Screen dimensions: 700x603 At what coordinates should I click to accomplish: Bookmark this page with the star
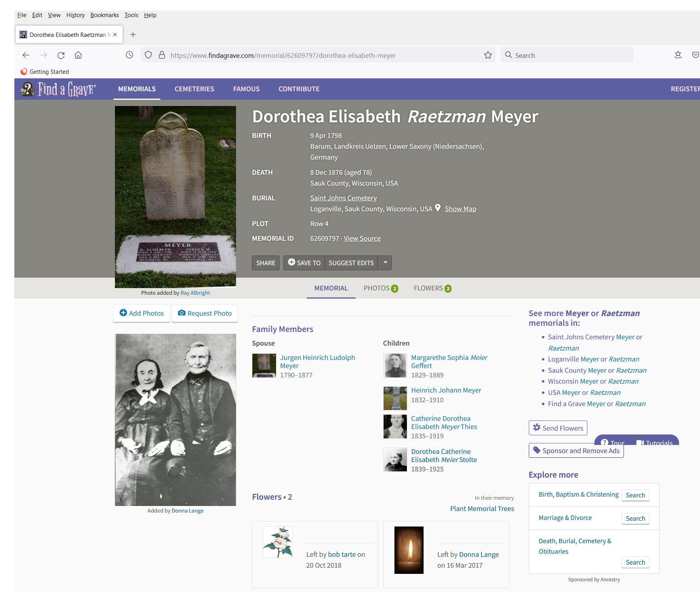coord(488,55)
